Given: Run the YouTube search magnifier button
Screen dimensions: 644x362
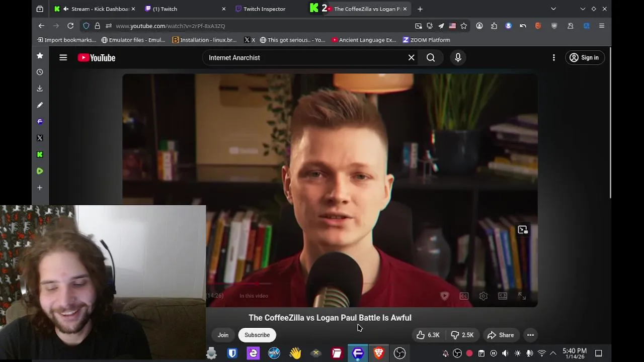Looking at the screenshot, I should pos(431,58).
